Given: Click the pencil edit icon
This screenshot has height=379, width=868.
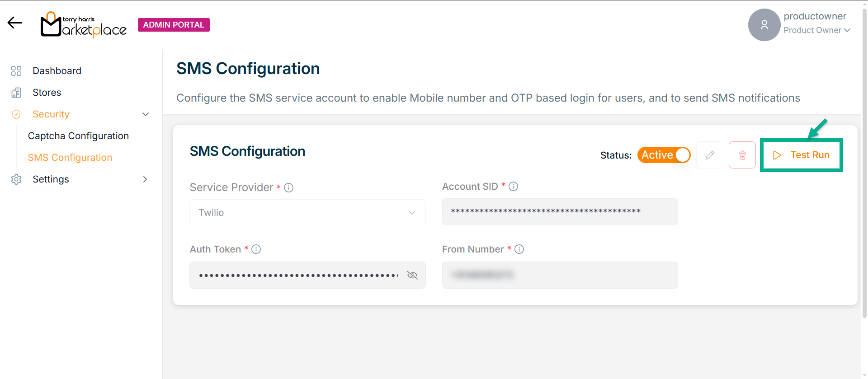Looking at the screenshot, I should point(710,155).
